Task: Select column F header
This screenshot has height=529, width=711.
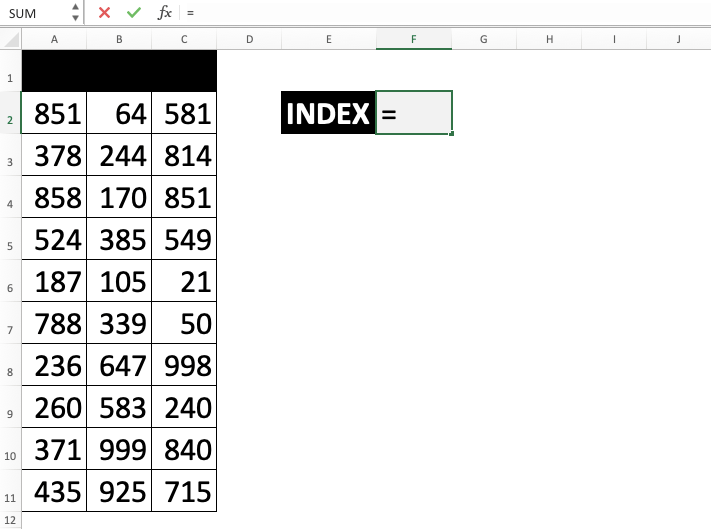Action: pyautogui.click(x=414, y=39)
